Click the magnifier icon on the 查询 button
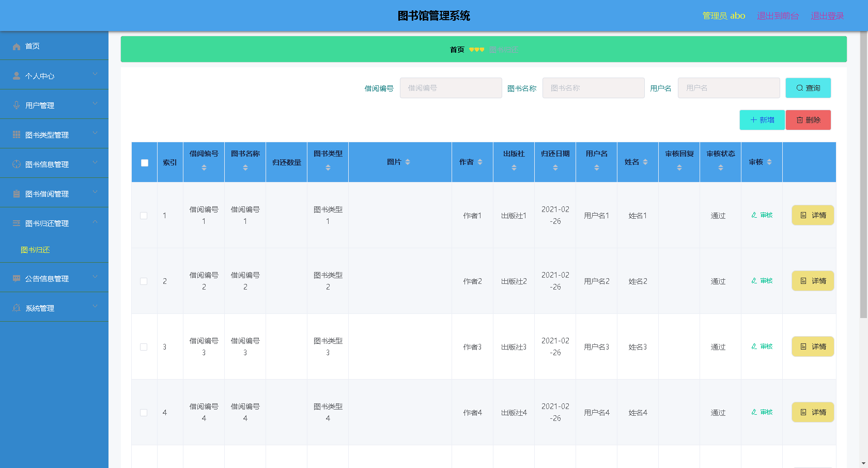Screen dimensions: 868x468 (800, 88)
